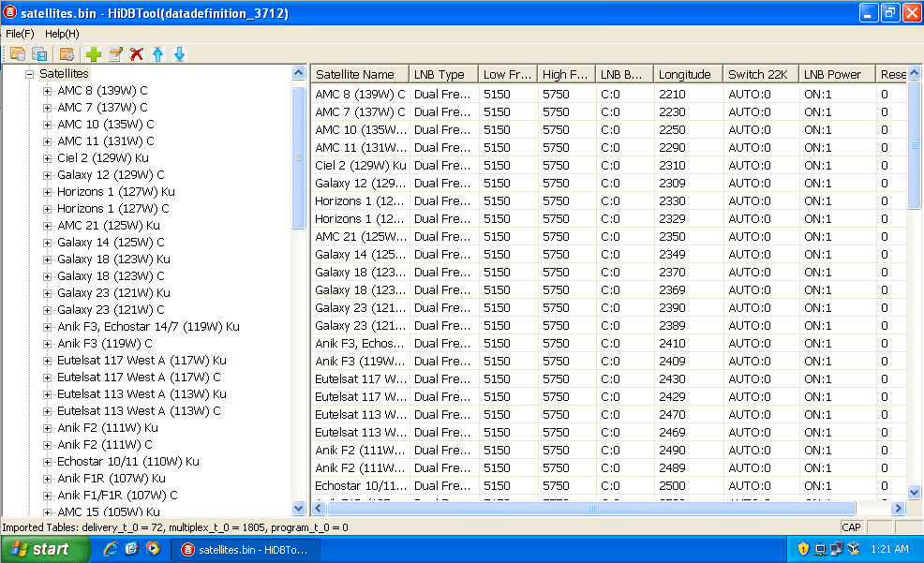
Task: Click the Windows Start button
Action: (45, 550)
